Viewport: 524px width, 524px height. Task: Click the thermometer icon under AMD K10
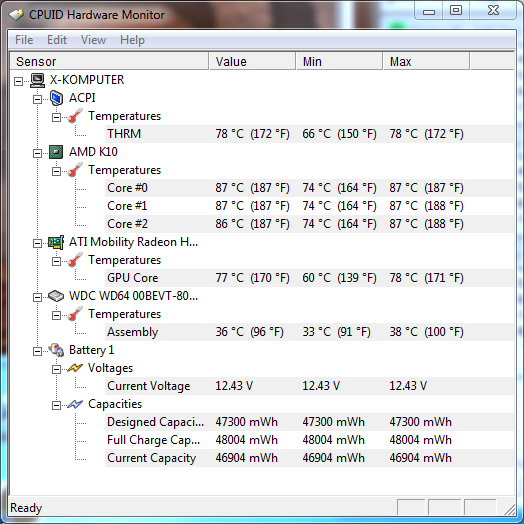[75, 170]
